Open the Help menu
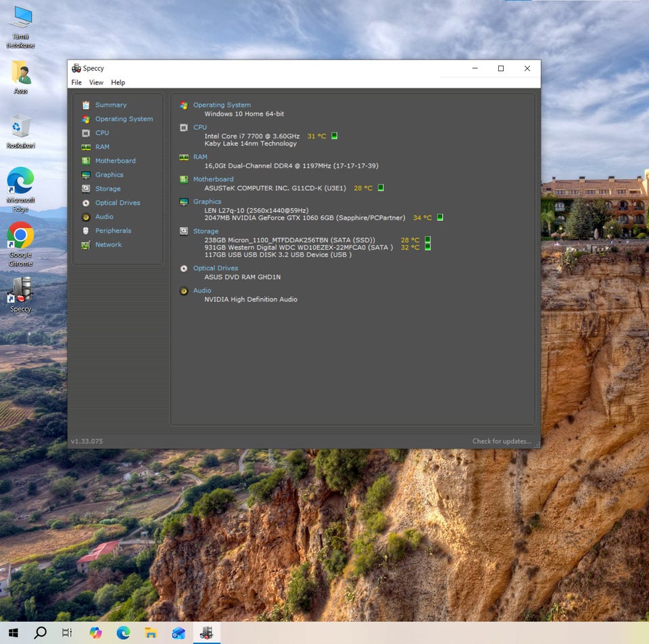The height and width of the screenshot is (644, 649). tap(118, 82)
